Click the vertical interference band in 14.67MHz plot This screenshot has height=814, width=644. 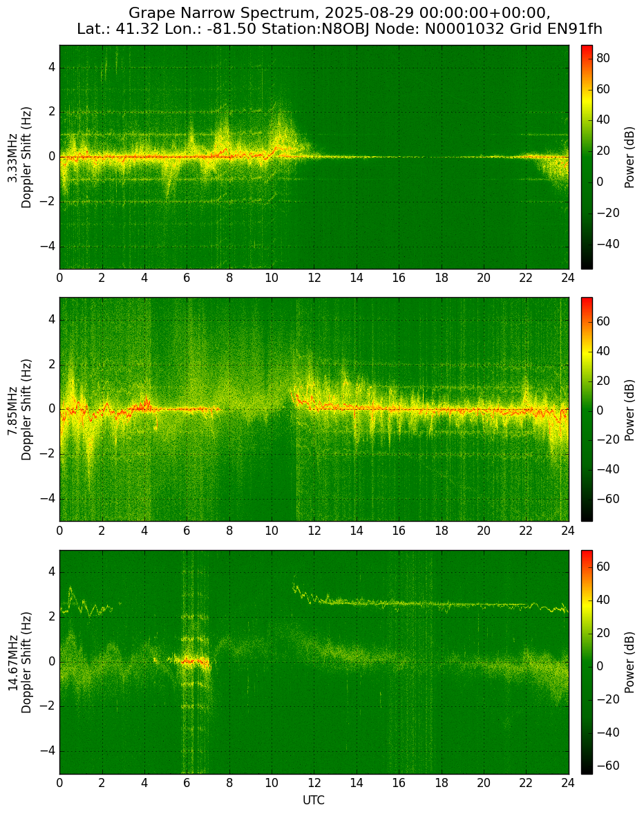click(x=196, y=662)
